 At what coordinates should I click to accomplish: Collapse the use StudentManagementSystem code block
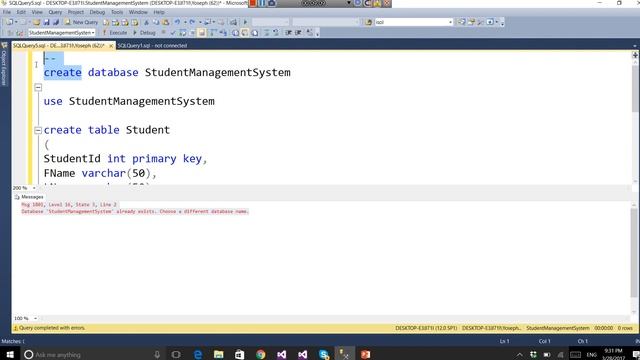[38, 87]
